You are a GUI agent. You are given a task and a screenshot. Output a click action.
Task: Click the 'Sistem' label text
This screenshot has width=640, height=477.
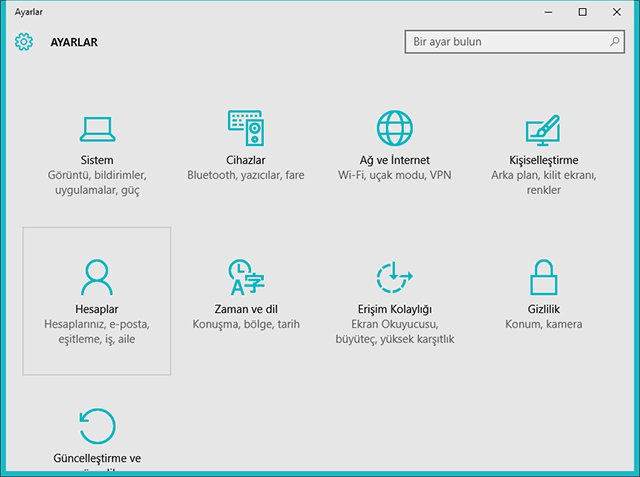97,160
